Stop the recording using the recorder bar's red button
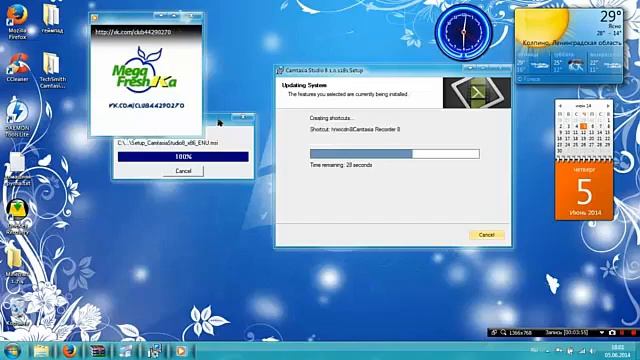 634,333
